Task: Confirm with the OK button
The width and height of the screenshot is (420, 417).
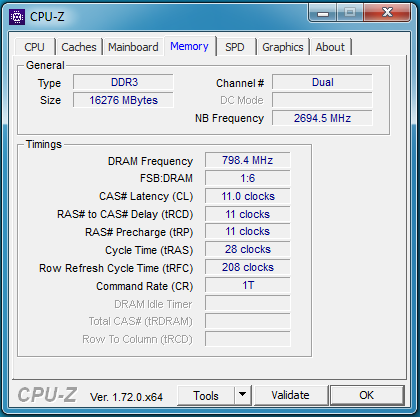Action: [367, 395]
